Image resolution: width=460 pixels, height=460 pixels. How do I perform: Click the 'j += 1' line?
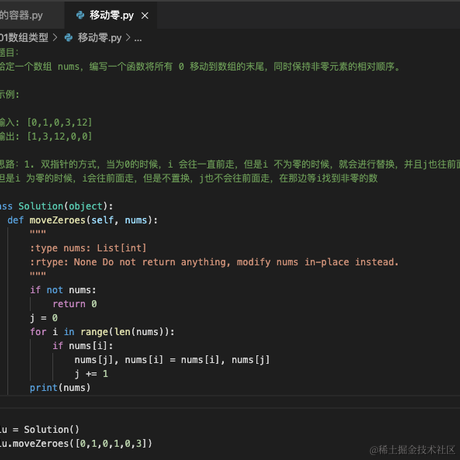(x=91, y=374)
